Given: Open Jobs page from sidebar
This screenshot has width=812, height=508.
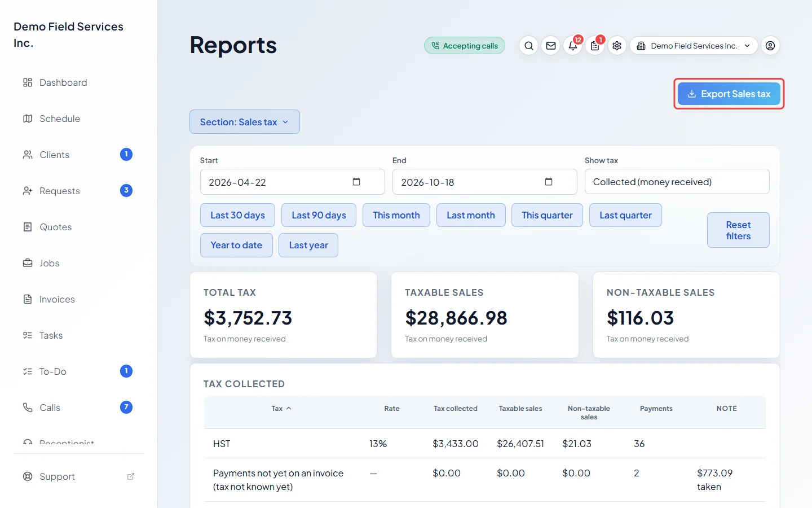Looking at the screenshot, I should pyautogui.click(x=79, y=263).
